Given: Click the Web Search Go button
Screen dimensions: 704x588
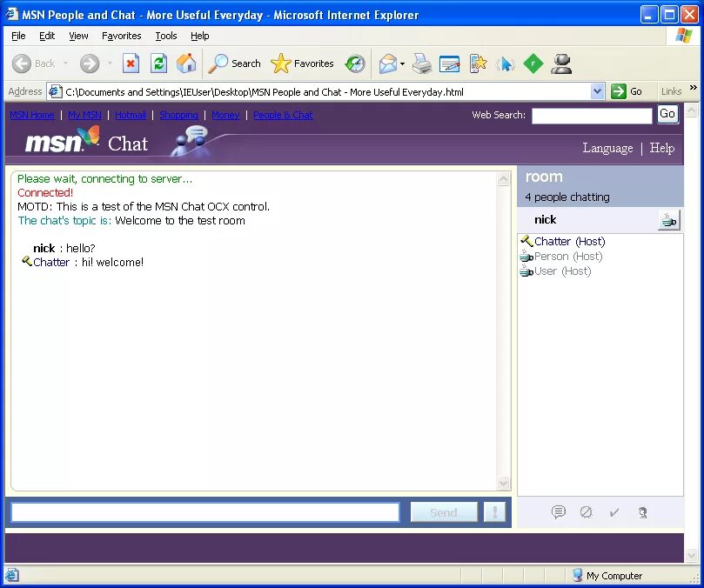Looking at the screenshot, I should point(667,114).
